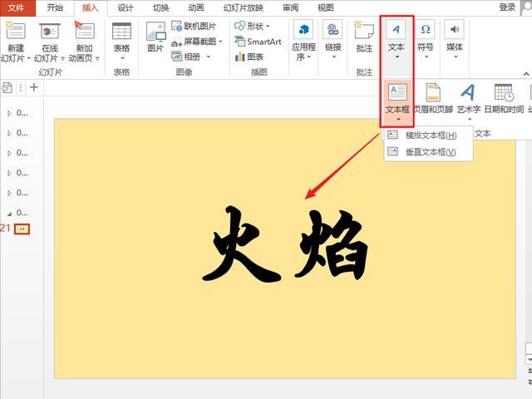Click the 页眉和页脚 header and footer icon
532x399 pixels.
point(433,92)
